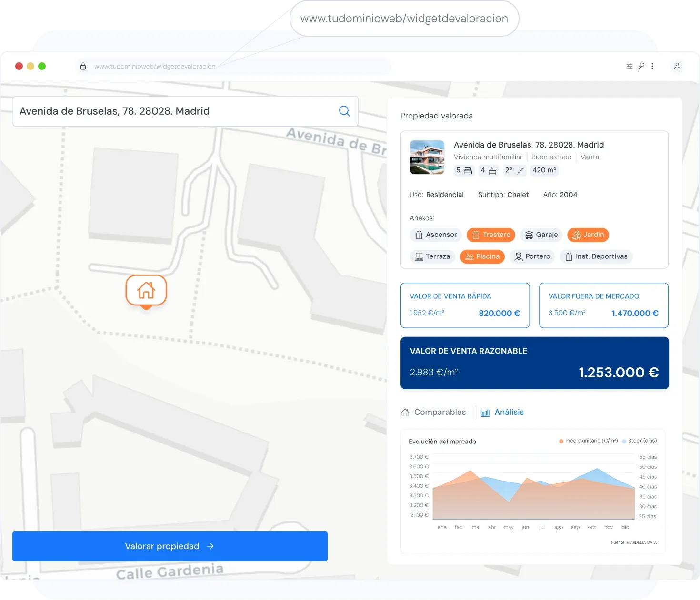This screenshot has height=600, width=700.
Task: Click the padlock icon in the address bar
Action: (x=83, y=66)
